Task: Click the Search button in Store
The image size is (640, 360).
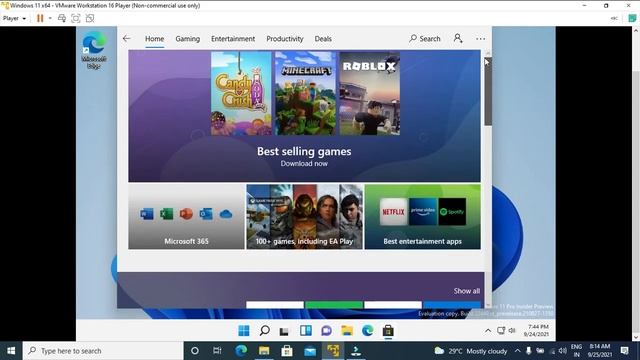Action: click(425, 39)
